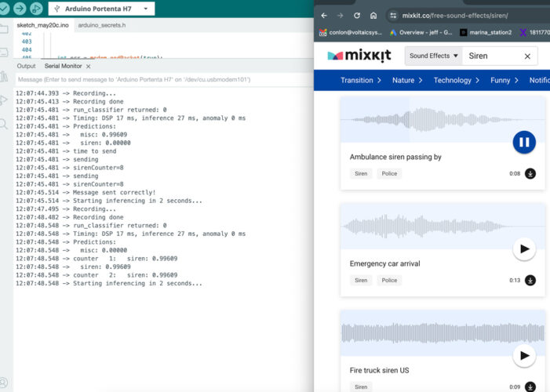
Task: Open the Arduino search sidebar icon
Action: pyautogui.click(x=5, y=123)
